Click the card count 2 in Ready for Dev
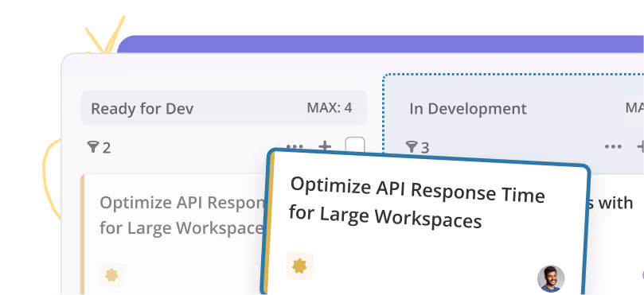This screenshot has width=644, height=295. pos(107,148)
